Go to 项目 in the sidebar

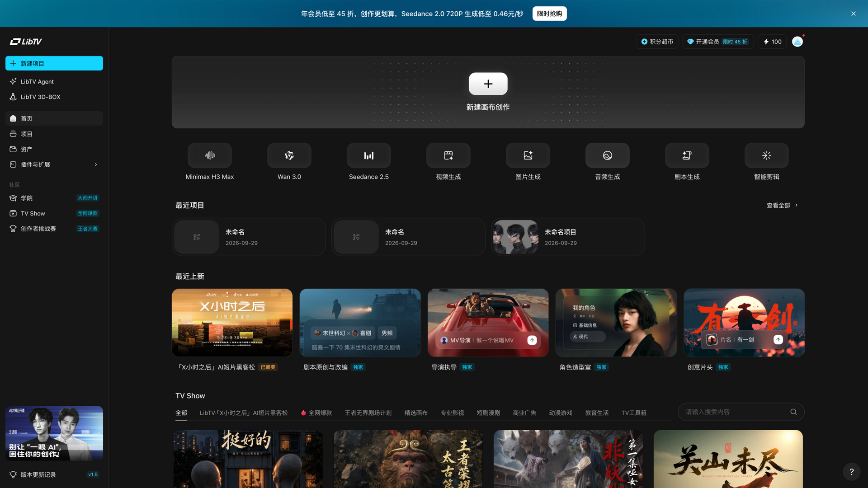point(54,134)
